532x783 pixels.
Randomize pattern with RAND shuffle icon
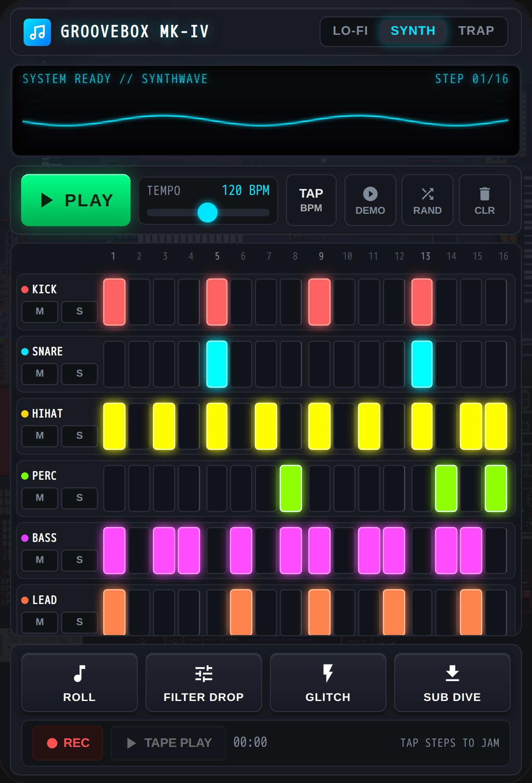(427, 200)
